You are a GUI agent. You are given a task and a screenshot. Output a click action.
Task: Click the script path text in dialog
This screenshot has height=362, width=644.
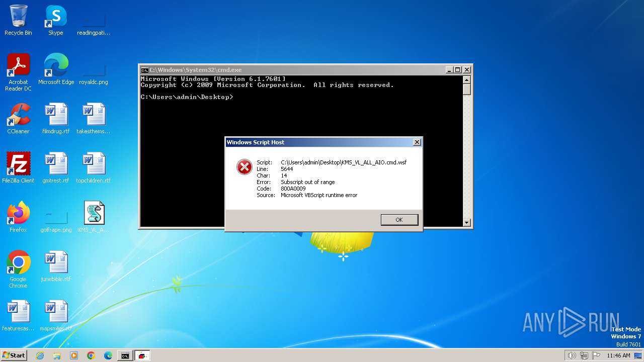tap(344, 162)
